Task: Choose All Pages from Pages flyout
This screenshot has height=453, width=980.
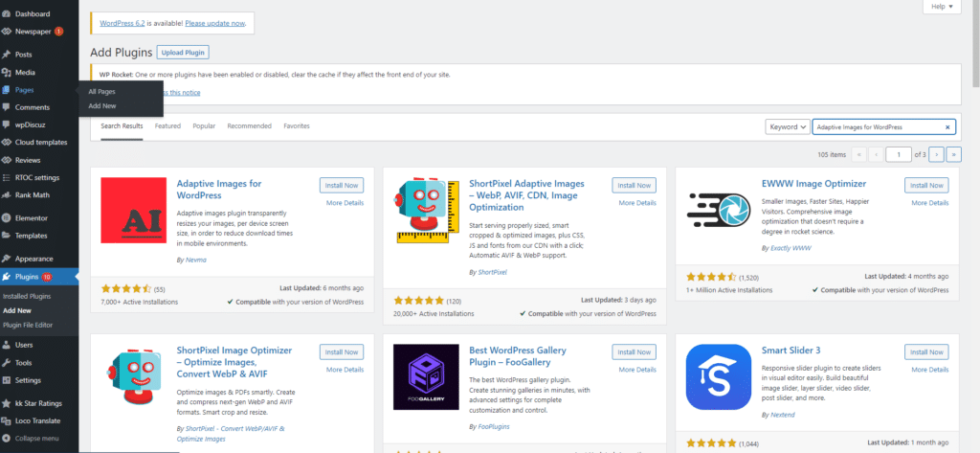Action: [101, 91]
